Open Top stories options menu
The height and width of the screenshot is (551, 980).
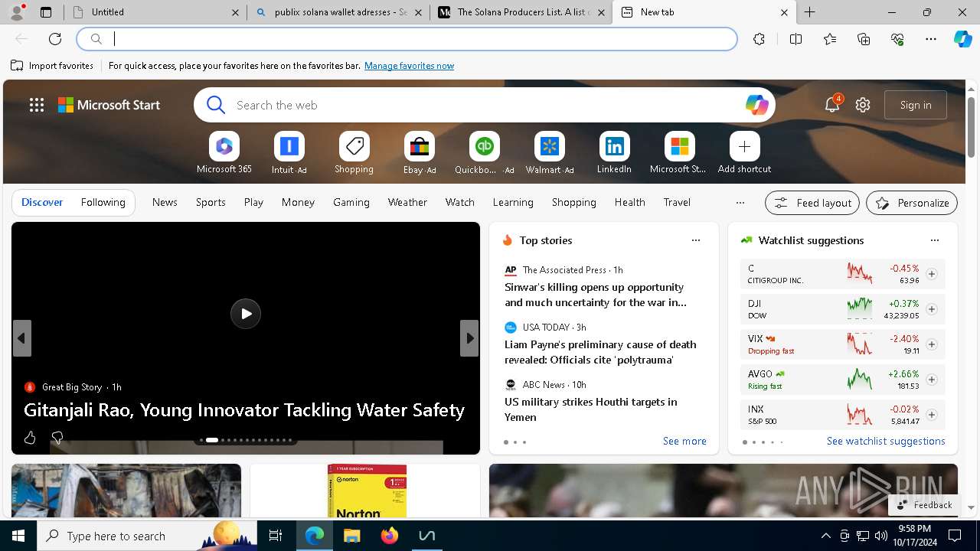pyautogui.click(x=695, y=240)
